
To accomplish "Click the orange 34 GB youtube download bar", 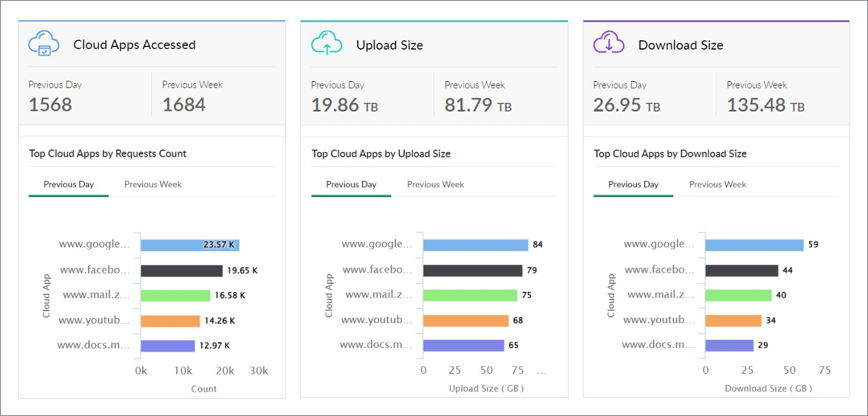I will pyautogui.click(x=735, y=319).
